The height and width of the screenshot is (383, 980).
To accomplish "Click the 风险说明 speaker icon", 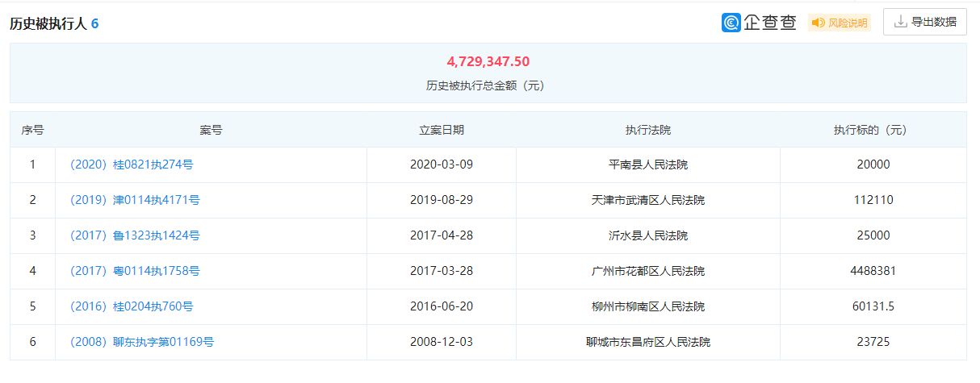I will pyautogui.click(x=819, y=23).
